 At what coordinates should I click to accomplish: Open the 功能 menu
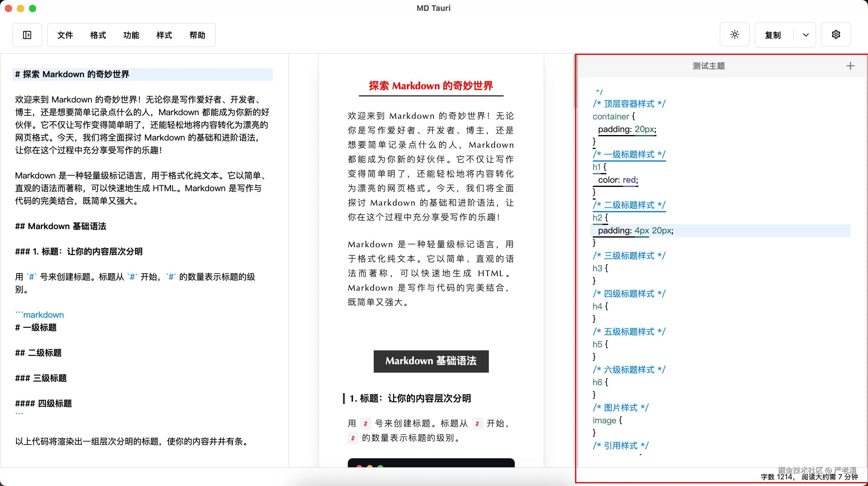(x=131, y=35)
